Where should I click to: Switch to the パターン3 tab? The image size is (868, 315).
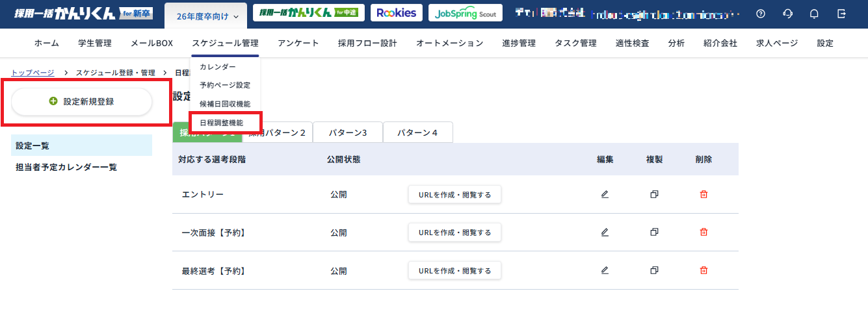pyautogui.click(x=347, y=132)
